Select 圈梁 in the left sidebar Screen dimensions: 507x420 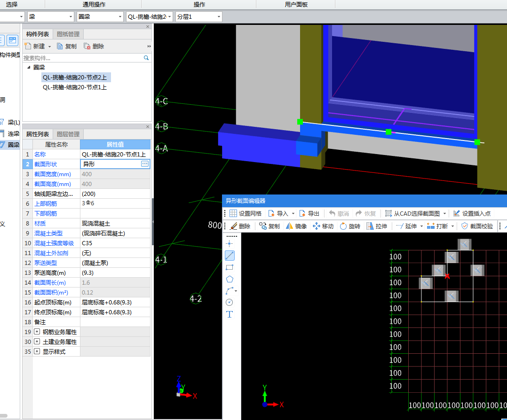click(10, 145)
